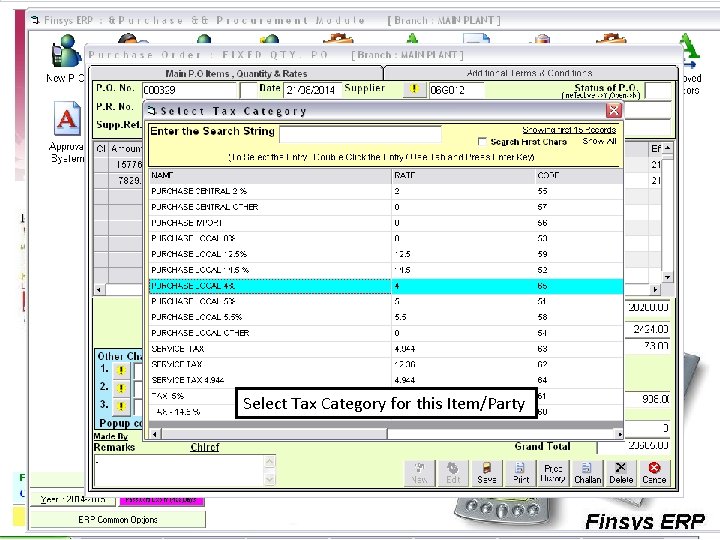Click the Delete button
This screenshot has height=540, width=720.
[x=621, y=473]
